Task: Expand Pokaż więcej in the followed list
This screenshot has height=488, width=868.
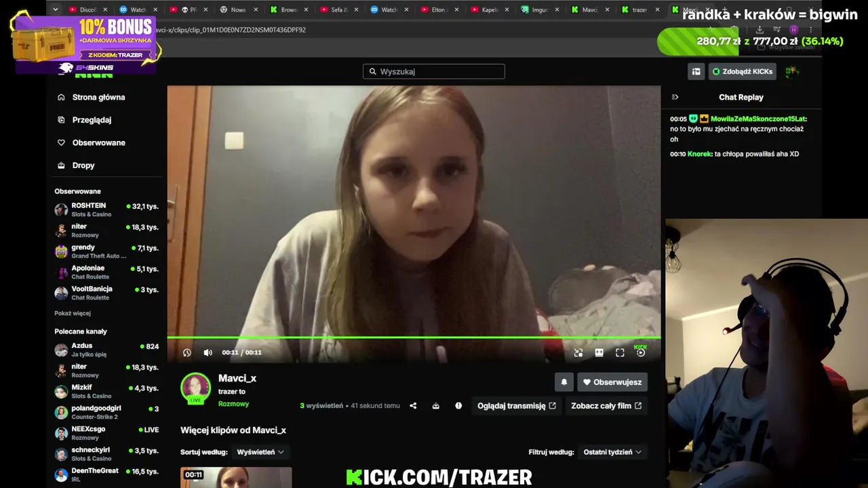Action: (73, 313)
